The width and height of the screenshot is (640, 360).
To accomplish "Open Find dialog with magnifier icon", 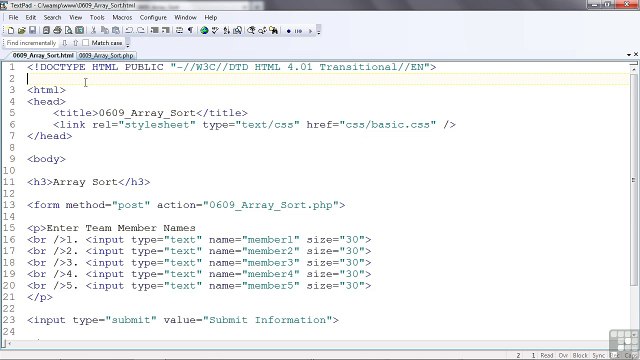I will pos(251,31).
